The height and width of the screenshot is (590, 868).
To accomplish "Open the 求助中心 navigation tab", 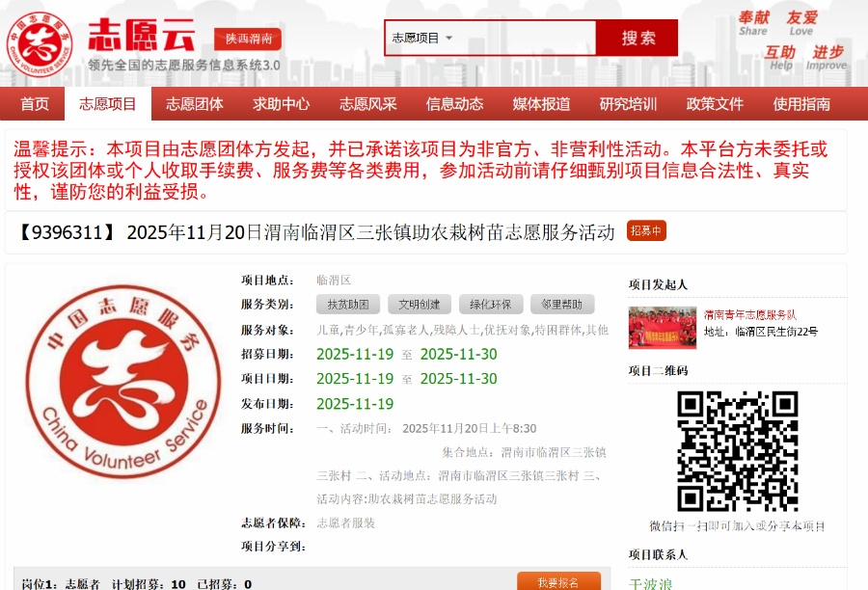I will pyautogui.click(x=281, y=104).
